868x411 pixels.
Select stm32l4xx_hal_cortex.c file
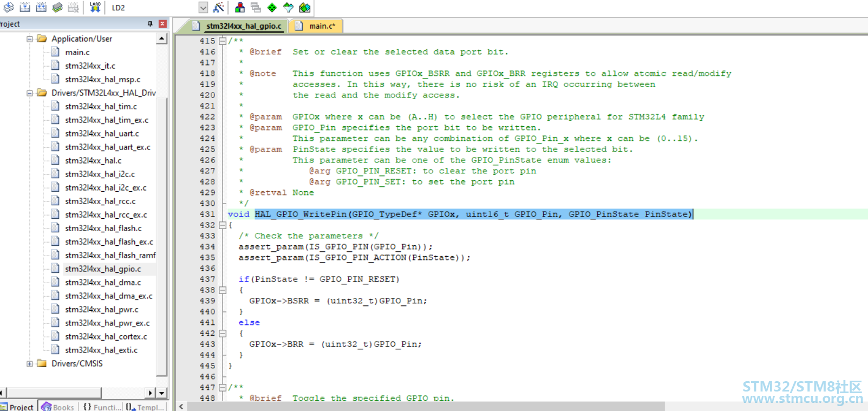(106, 337)
